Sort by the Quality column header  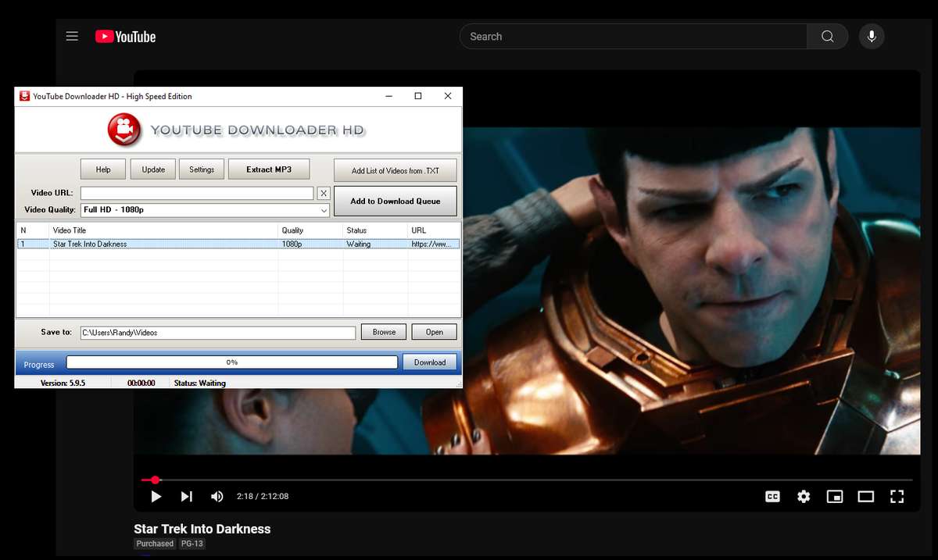tap(310, 230)
